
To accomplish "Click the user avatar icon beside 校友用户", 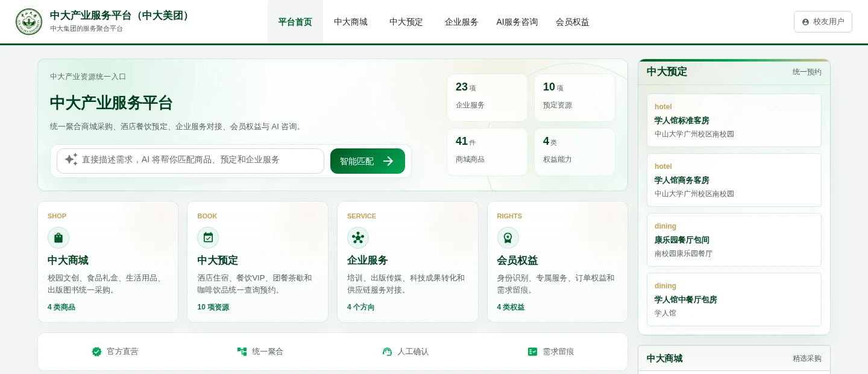I will 805,22.
